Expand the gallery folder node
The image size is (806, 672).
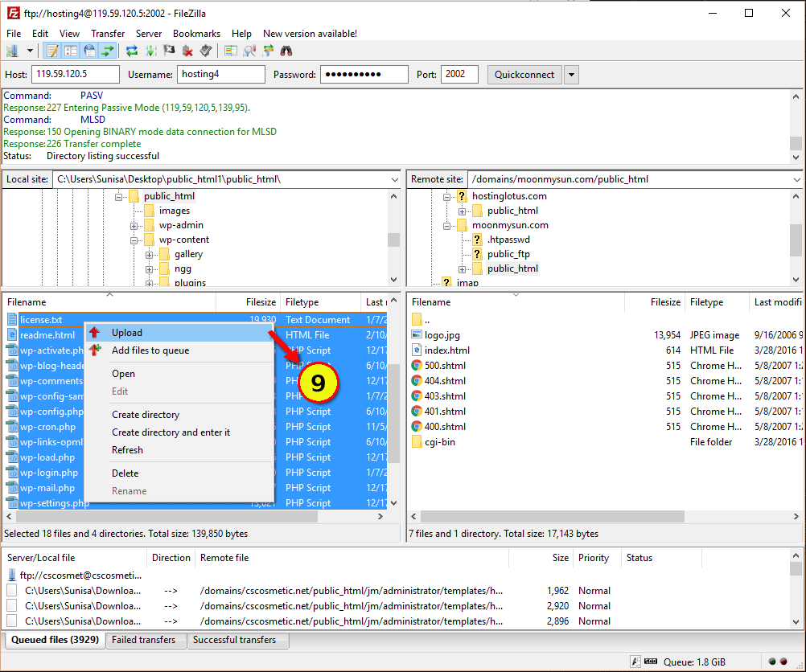tap(149, 255)
